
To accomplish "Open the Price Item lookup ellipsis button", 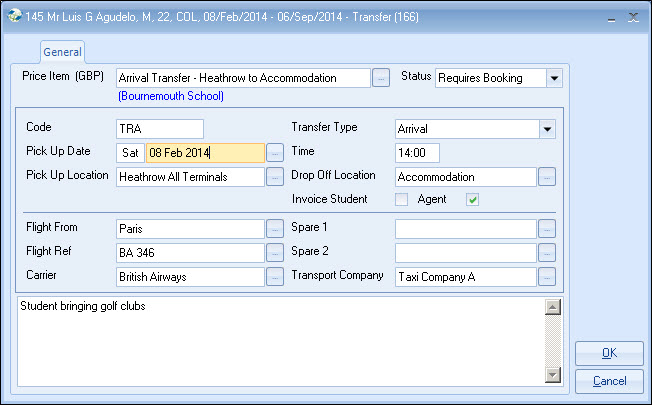I will coord(381,78).
